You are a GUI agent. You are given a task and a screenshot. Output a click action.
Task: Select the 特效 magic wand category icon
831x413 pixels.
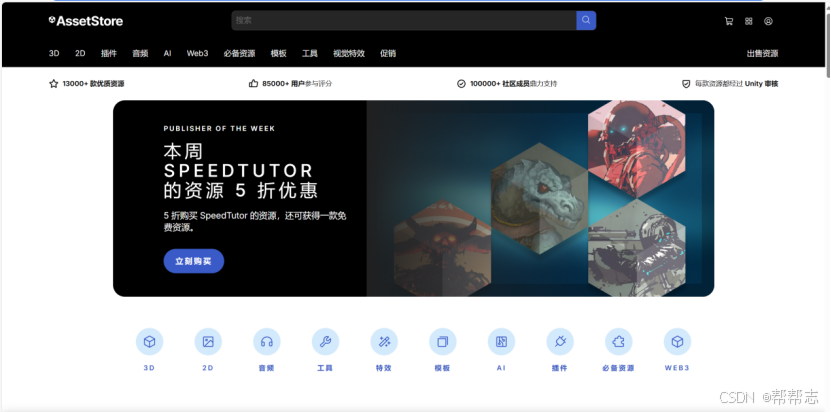(x=384, y=341)
